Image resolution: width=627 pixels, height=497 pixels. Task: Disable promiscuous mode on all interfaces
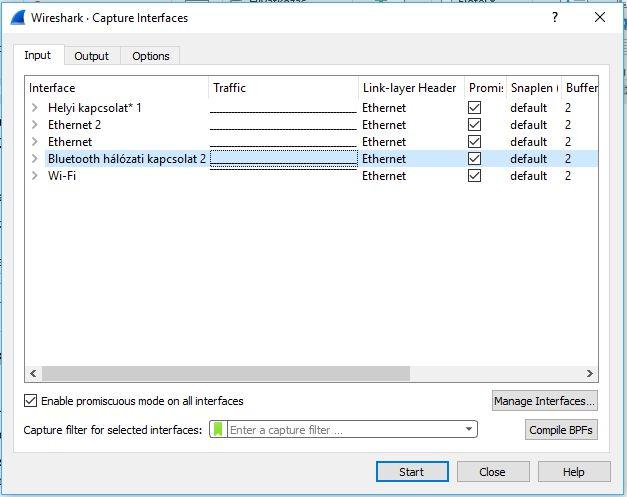pos(30,401)
